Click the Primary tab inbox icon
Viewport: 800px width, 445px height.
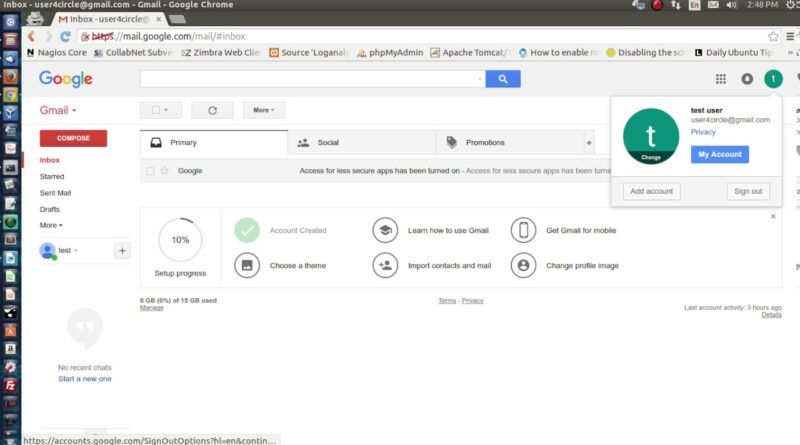[156, 142]
